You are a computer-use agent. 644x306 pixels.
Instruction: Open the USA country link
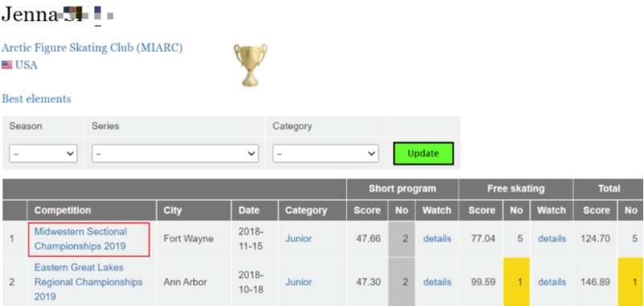(x=27, y=65)
